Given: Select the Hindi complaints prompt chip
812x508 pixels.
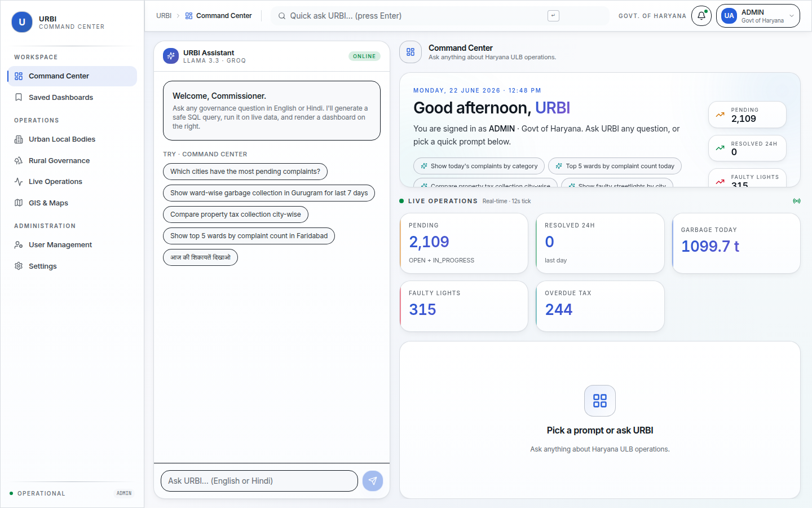Looking at the screenshot, I should [x=200, y=257].
